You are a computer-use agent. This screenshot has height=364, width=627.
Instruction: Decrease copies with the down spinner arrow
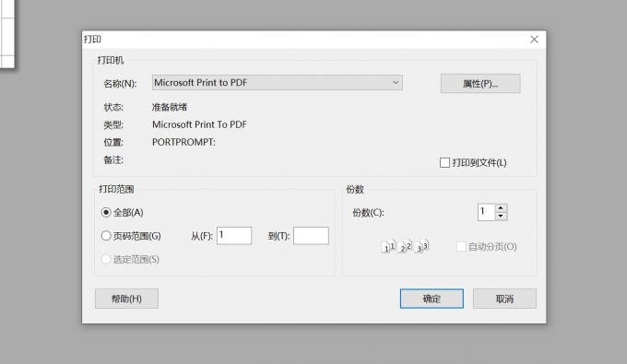(501, 217)
